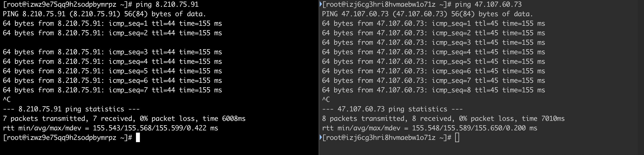Click the rtt line ending in 0.422 ms
The width and height of the screenshot is (644, 155).
110,128
